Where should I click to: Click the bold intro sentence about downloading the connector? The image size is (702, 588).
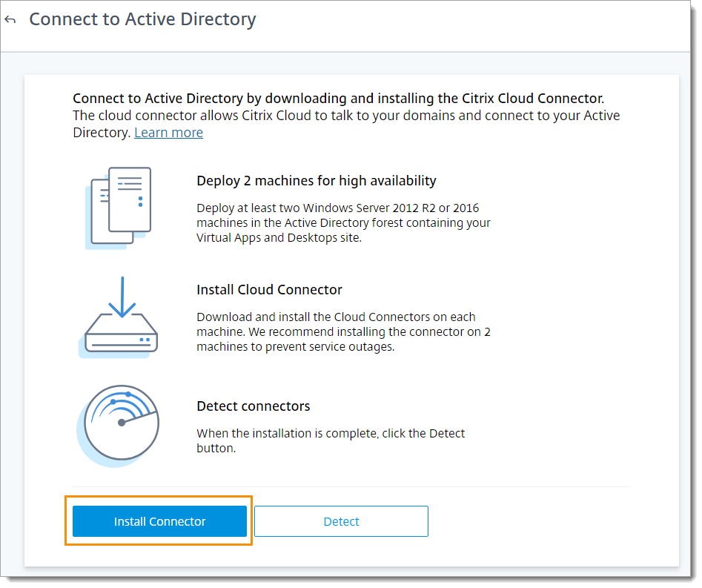(339, 99)
